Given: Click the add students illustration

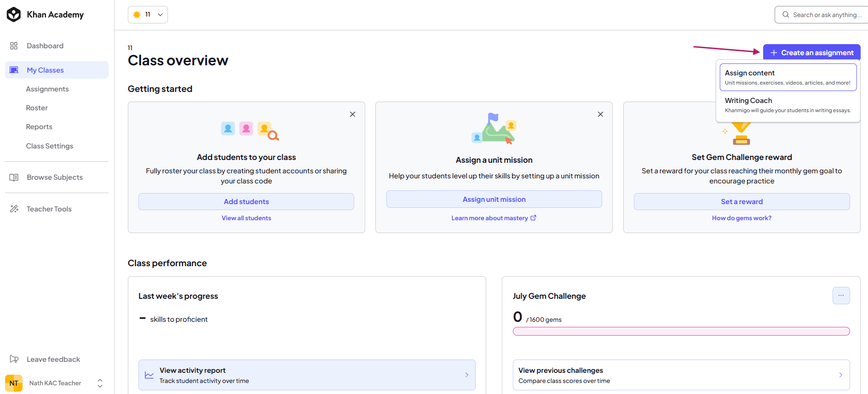Looking at the screenshot, I should tap(250, 131).
